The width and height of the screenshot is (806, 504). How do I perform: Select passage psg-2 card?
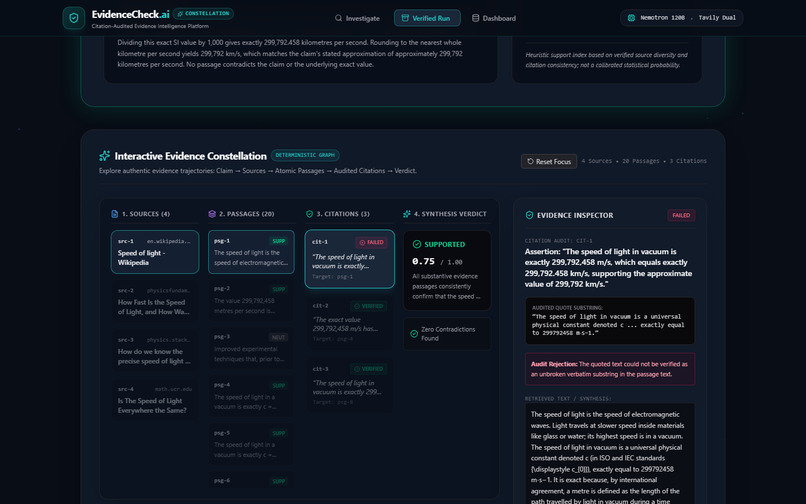[251, 300]
